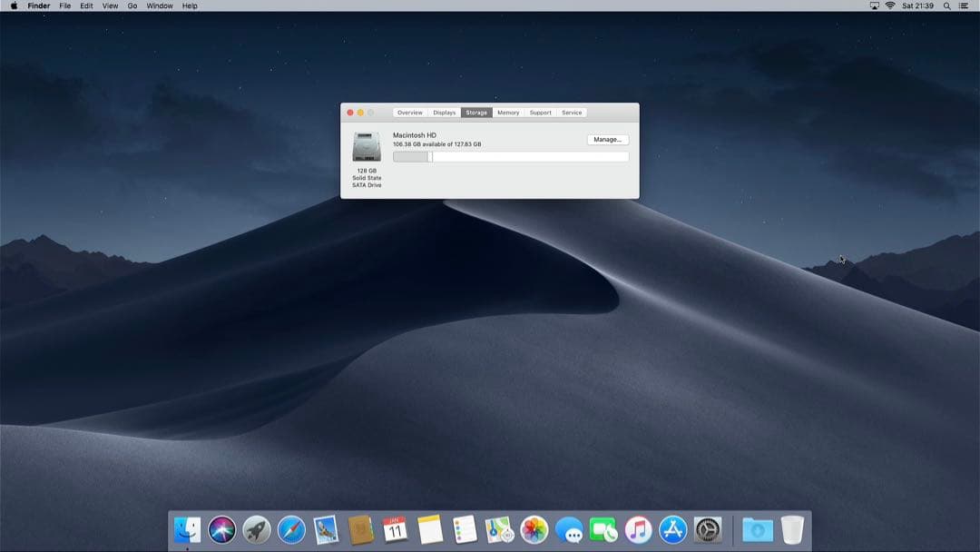Open the Maps app

coord(500,529)
